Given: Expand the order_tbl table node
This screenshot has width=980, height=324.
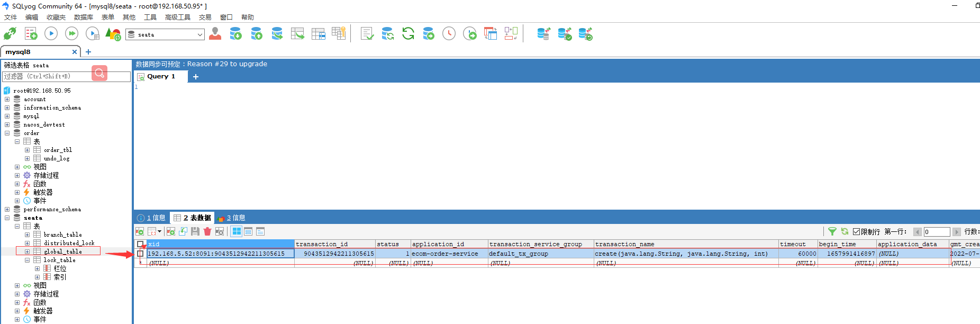Looking at the screenshot, I should 27,150.
